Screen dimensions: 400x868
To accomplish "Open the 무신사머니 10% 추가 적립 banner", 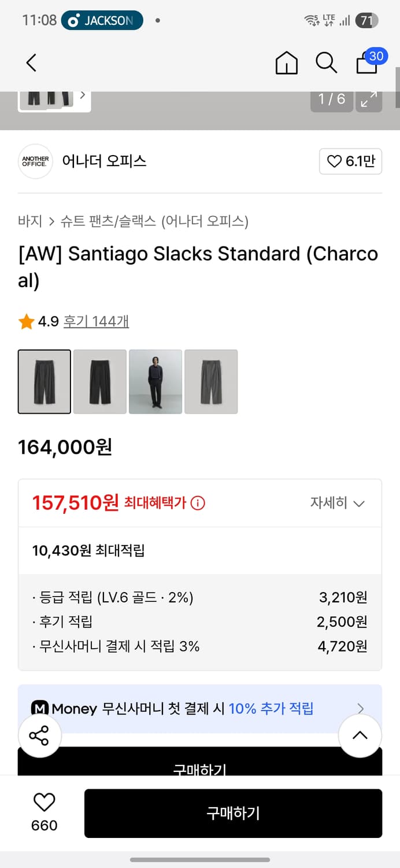I will (199, 708).
